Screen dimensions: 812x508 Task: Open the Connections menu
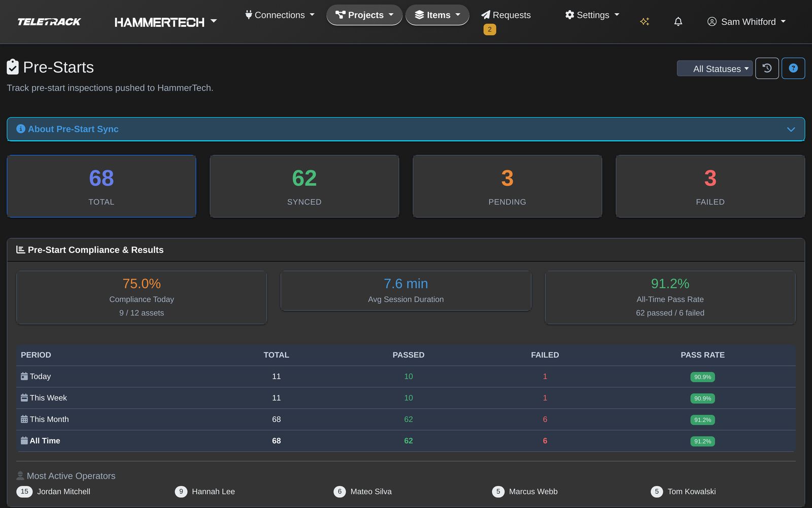click(x=280, y=15)
